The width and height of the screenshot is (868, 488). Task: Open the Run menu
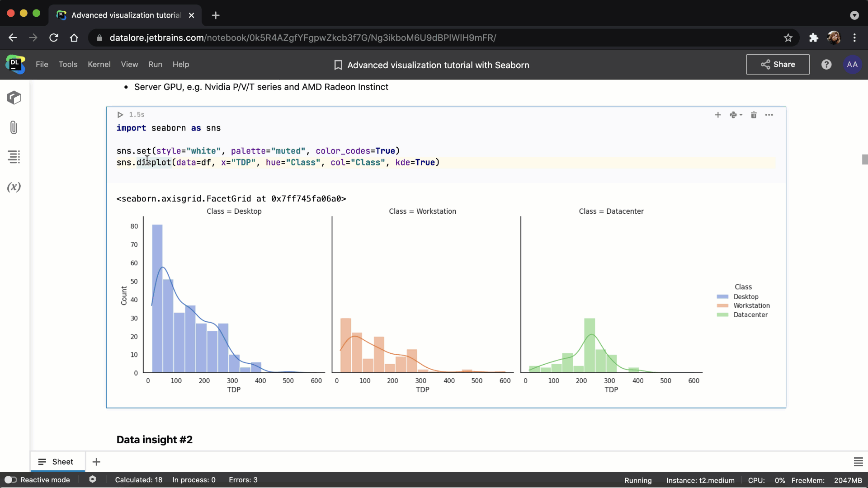pos(156,65)
